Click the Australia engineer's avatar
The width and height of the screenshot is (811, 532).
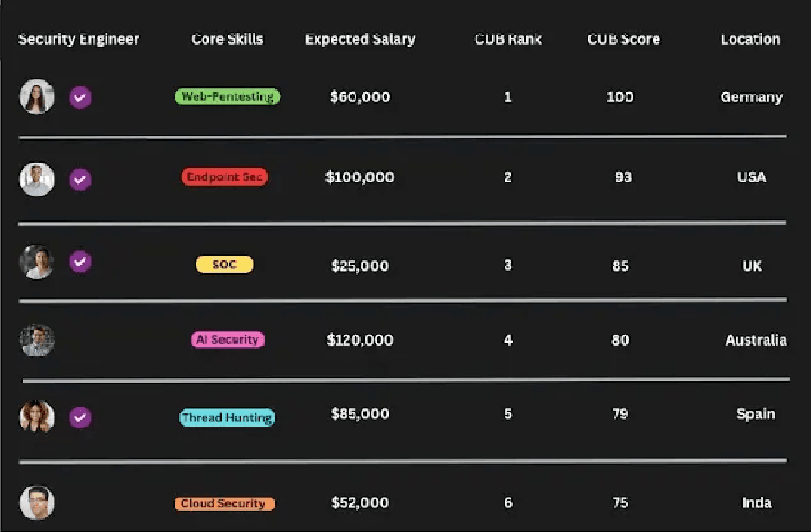point(36,340)
